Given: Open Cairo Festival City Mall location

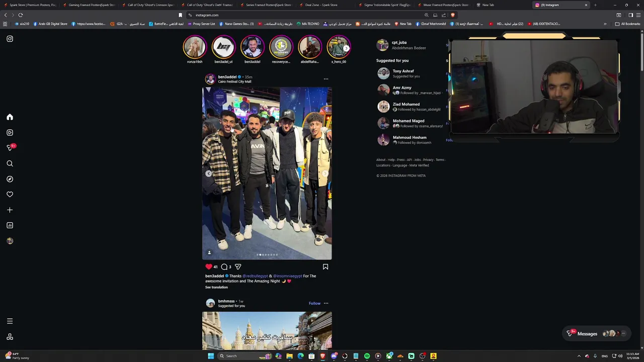Looking at the screenshot, I should coord(234,81).
